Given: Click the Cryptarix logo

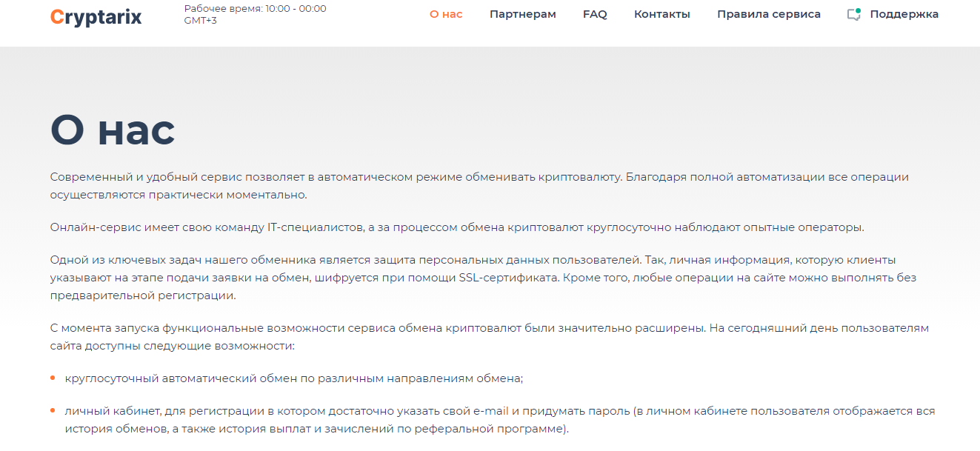Looking at the screenshot, I should pyautogui.click(x=96, y=16).
